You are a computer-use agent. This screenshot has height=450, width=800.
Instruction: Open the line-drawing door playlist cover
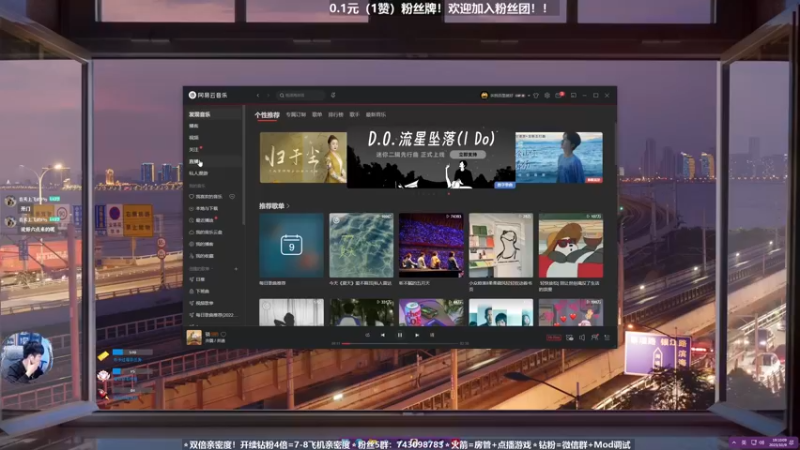click(501, 245)
